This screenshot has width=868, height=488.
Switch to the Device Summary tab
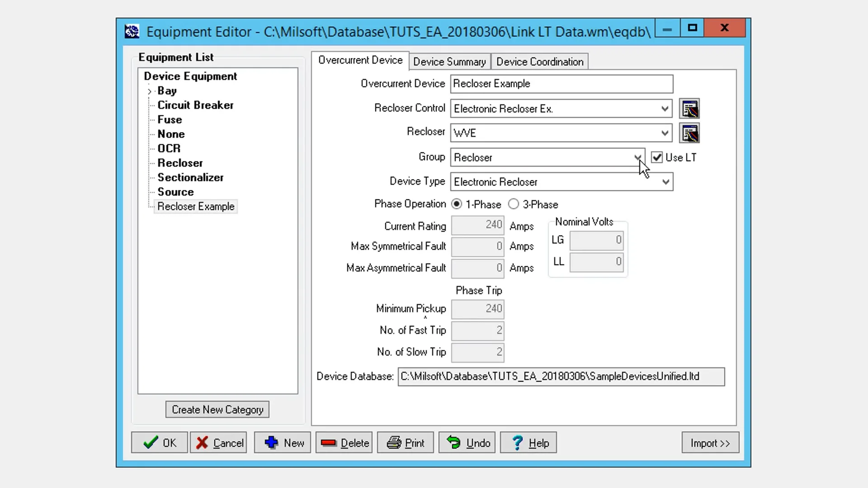pos(449,61)
